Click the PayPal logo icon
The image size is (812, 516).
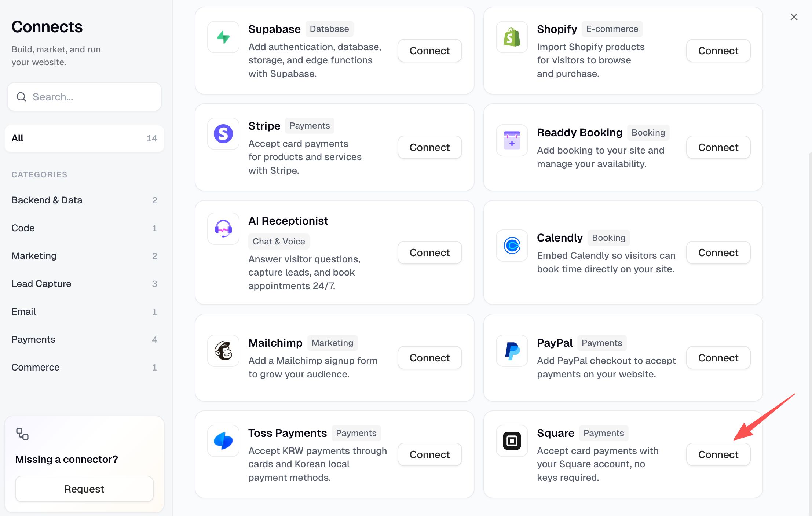click(512, 351)
